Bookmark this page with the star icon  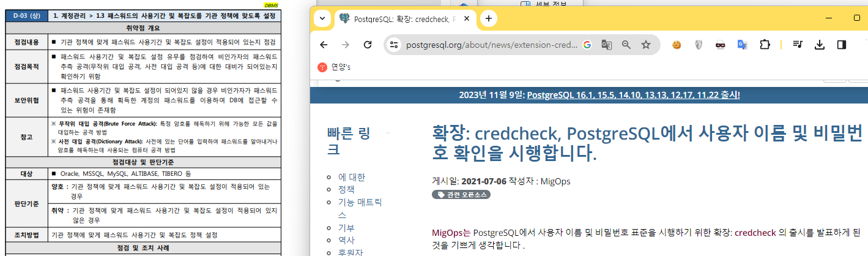[x=645, y=45]
